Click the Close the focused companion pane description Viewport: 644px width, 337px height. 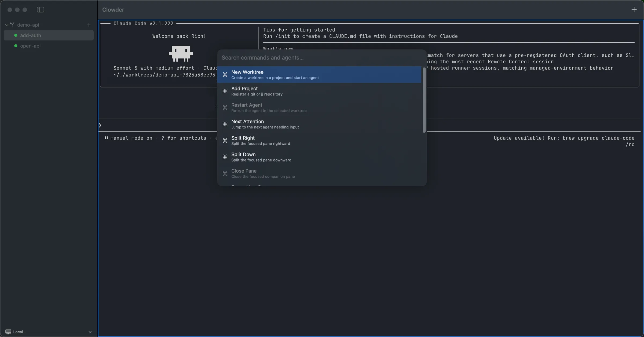(263, 177)
